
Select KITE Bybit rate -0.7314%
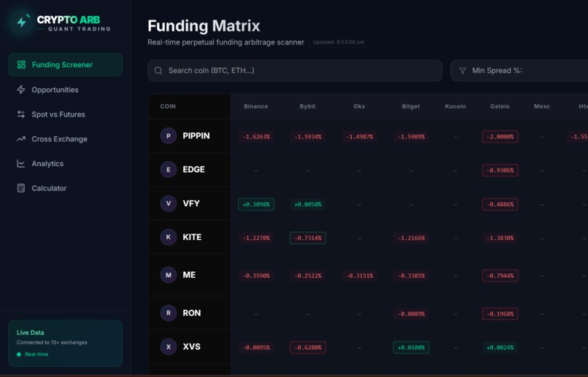click(x=308, y=238)
